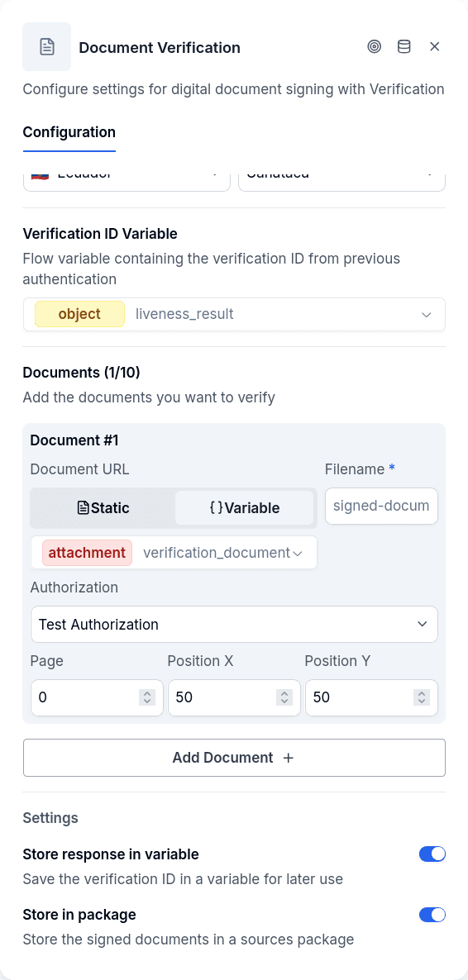Click the Document URL label
Viewport: 468px width, 980px height.
coord(80,469)
